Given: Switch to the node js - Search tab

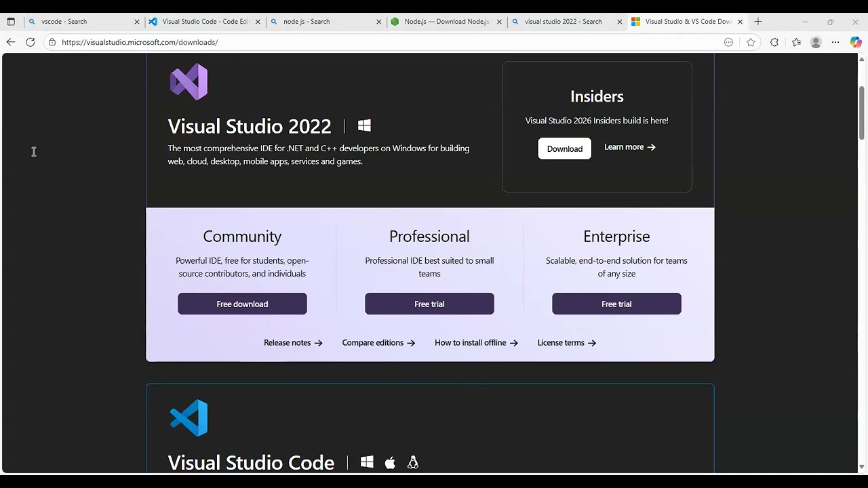Looking at the screenshot, I should (325, 22).
